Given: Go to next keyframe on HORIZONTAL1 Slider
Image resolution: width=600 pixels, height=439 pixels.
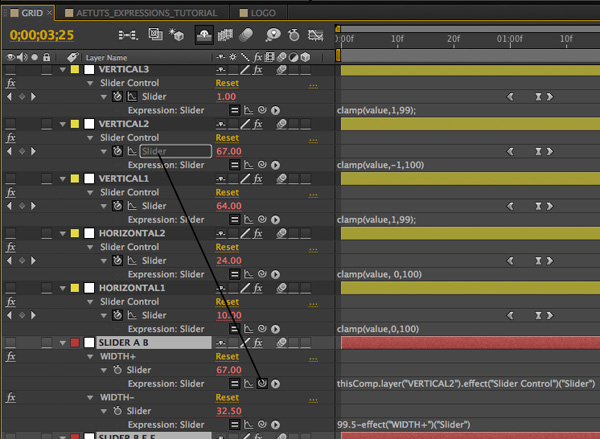Looking at the screenshot, I should (33, 315).
